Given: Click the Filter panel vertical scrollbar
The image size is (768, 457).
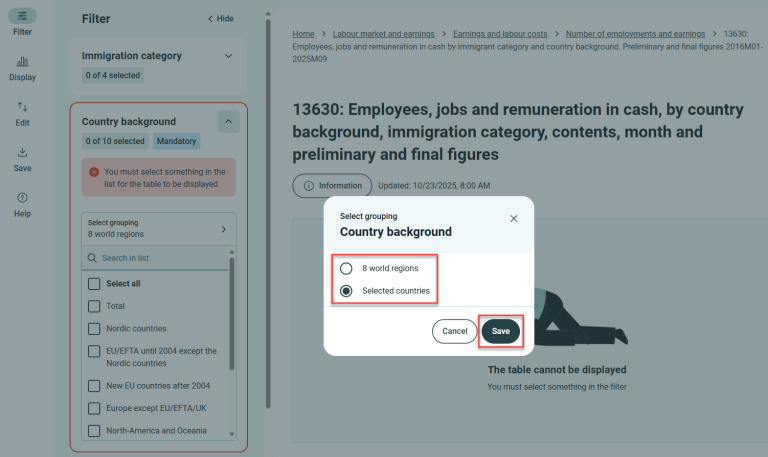Looking at the screenshot, I should [x=268, y=214].
